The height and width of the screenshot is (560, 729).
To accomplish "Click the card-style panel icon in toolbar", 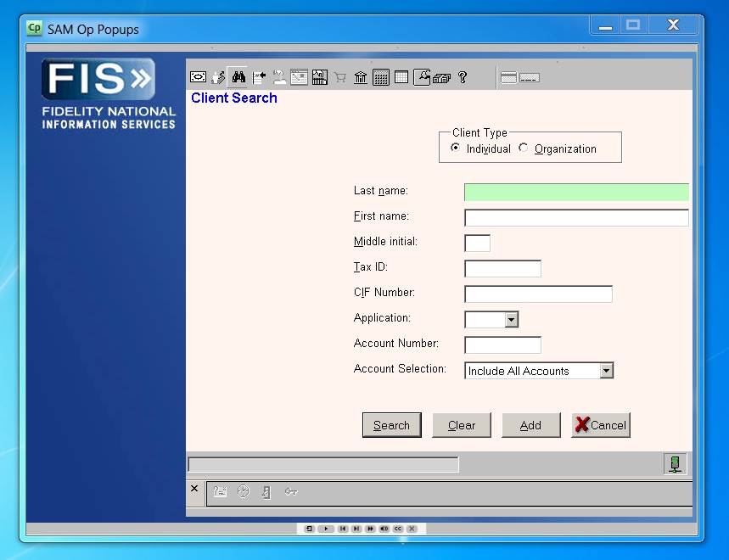I will [508, 77].
